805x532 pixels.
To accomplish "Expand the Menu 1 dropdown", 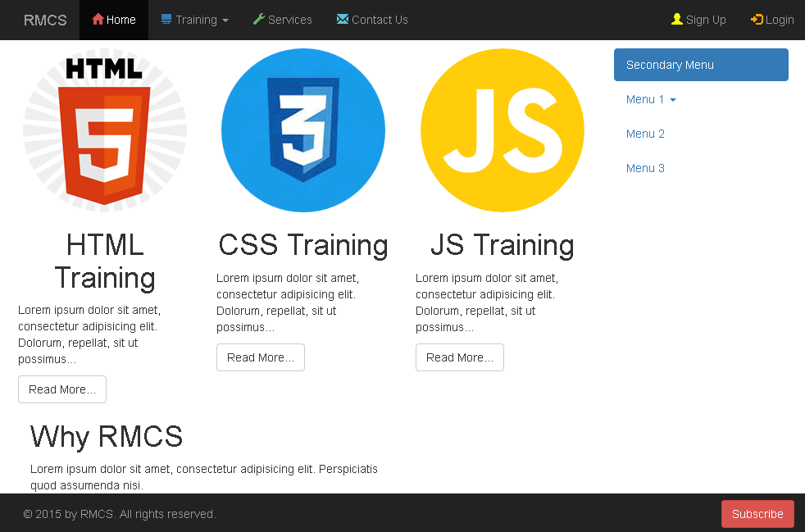I will point(651,100).
